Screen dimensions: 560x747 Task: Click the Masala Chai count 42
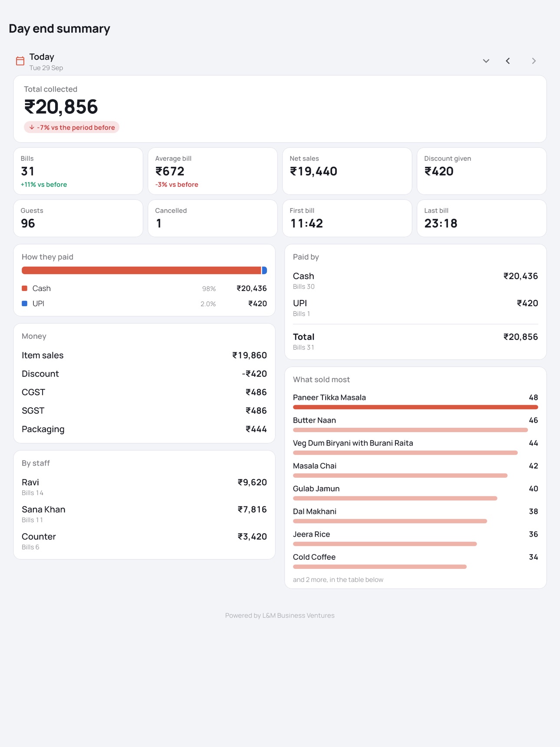[534, 466]
